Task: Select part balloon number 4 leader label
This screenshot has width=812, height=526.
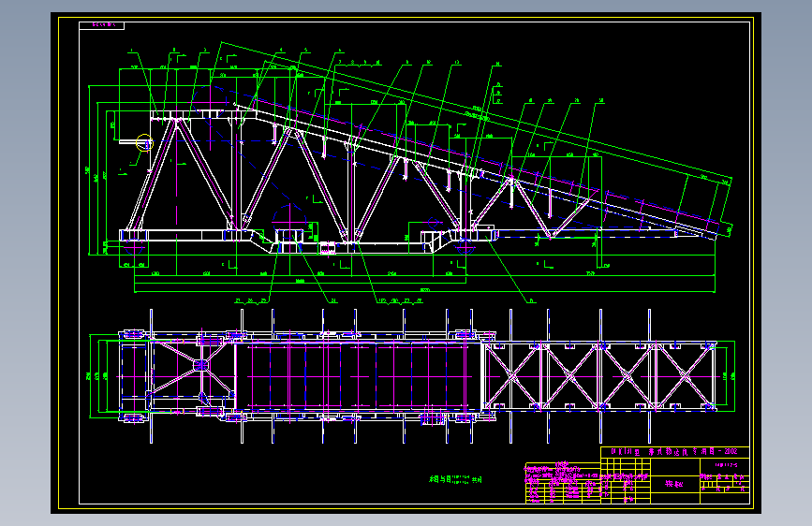Action: [x=281, y=51]
